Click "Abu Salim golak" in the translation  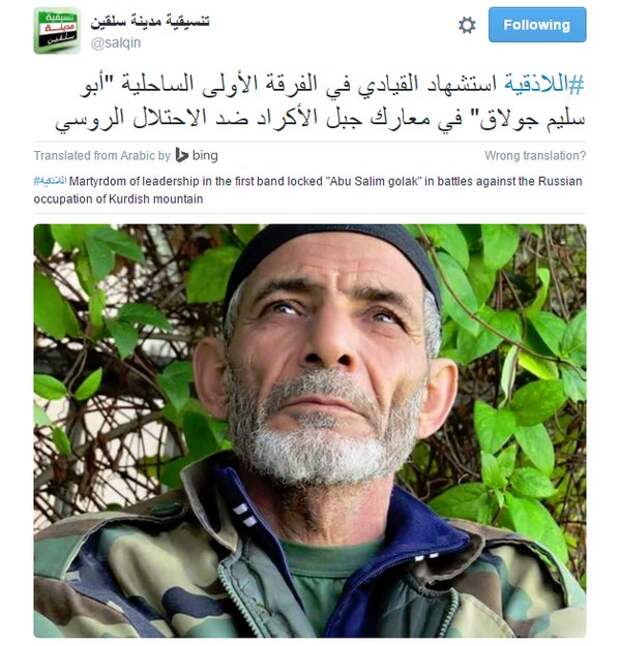coord(375,181)
